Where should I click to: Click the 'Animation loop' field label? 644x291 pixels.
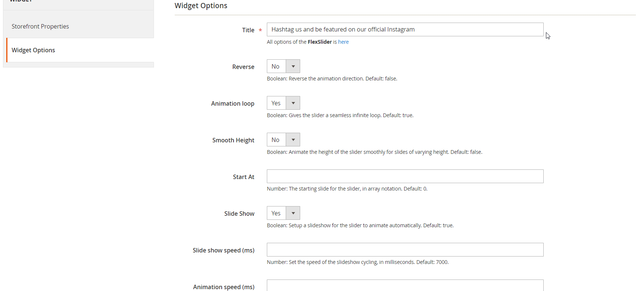pos(232,103)
